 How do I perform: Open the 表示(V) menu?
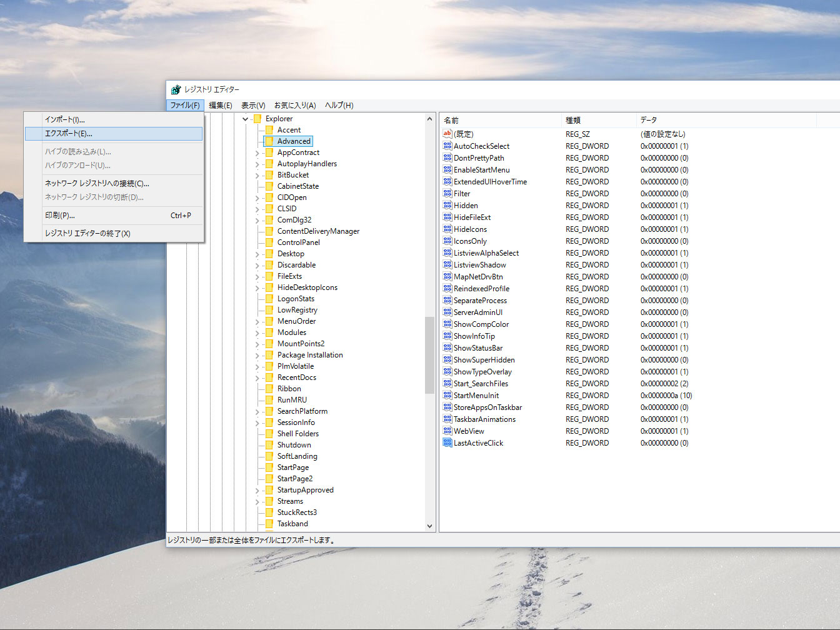[252, 105]
